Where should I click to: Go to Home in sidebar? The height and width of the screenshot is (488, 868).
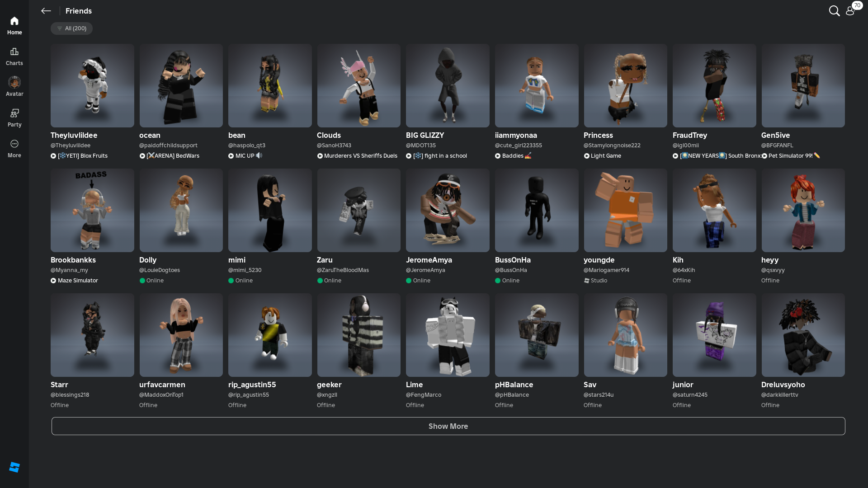coord(14,25)
